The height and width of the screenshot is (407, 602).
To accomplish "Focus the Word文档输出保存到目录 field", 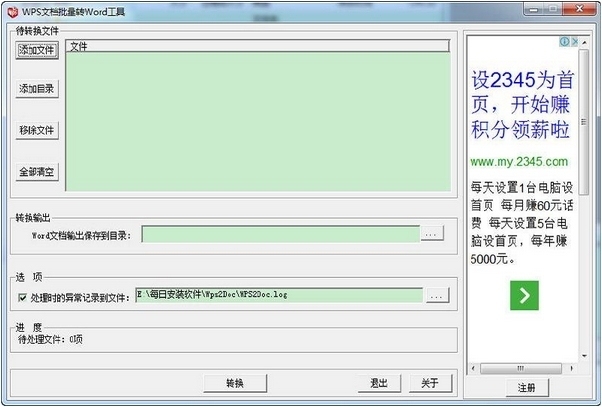I will click(281, 234).
